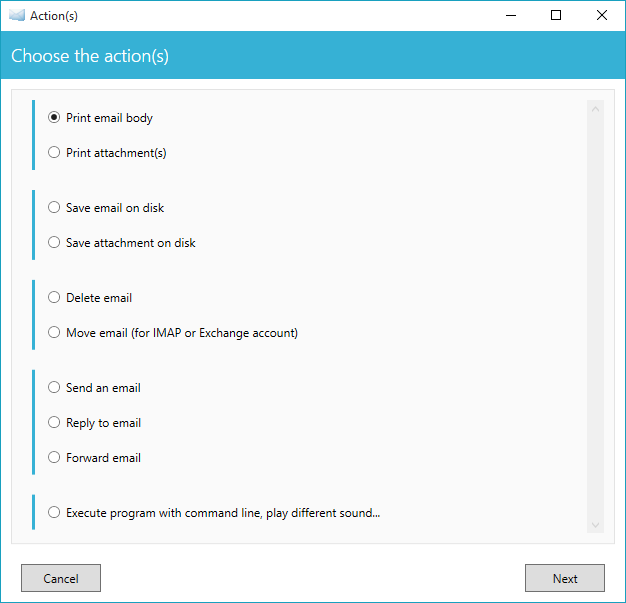This screenshot has width=626, height=603.
Task: Close the Action(s) dialog
Action: click(x=602, y=16)
